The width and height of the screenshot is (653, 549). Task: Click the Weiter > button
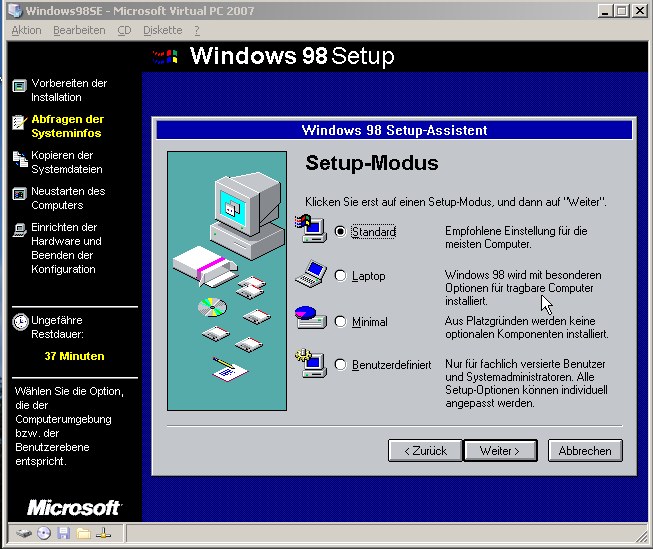pyautogui.click(x=500, y=451)
